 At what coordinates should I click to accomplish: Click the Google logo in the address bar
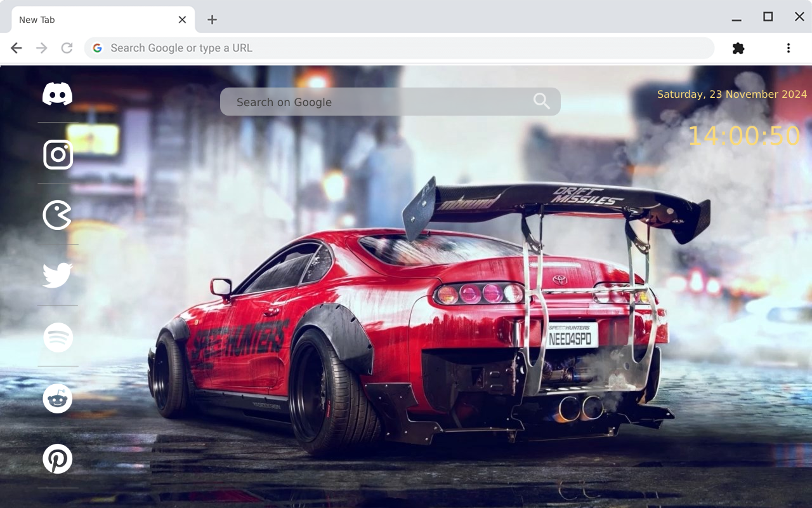(x=97, y=48)
